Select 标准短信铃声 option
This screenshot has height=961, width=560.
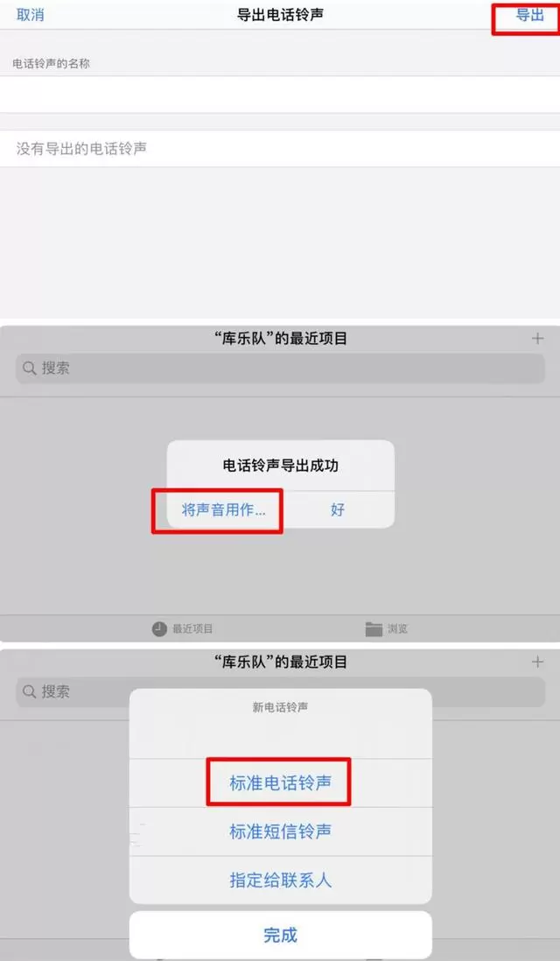(281, 831)
